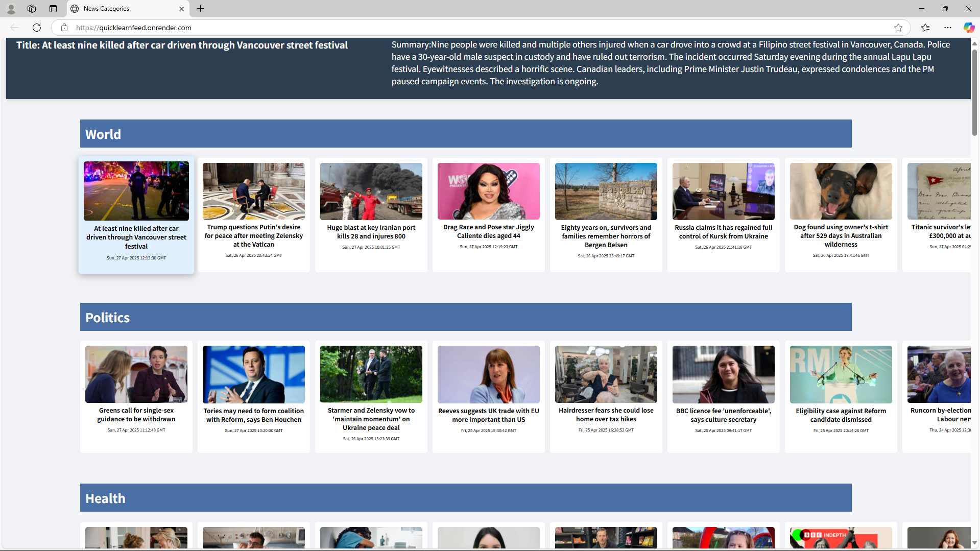Open Ben Houchen Tories coalition article image
Image resolution: width=980 pixels, height=551 pixels.
click(254, 374)
